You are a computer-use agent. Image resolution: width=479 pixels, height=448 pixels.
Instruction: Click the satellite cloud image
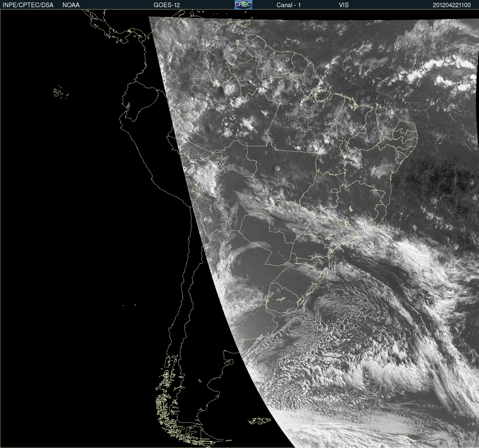239,229
